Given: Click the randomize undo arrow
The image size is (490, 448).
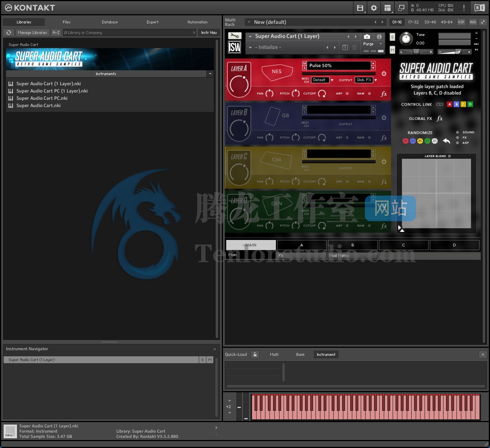Looking at the screenshot, I should 446,141.
